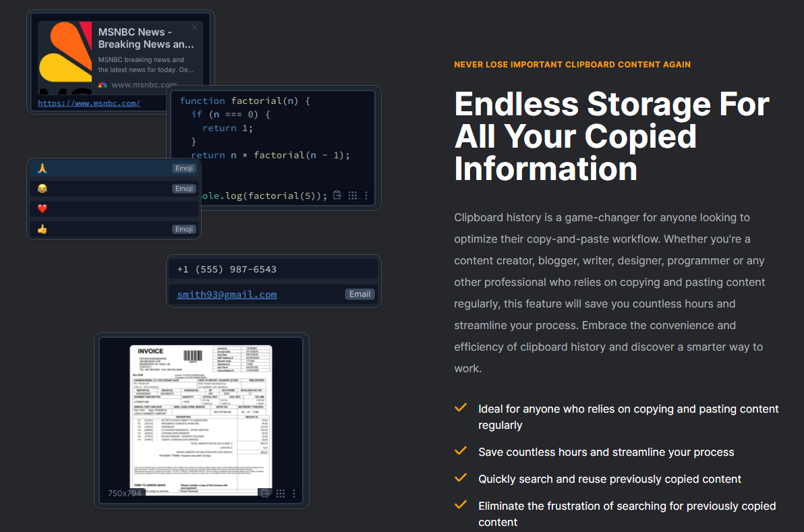
Task: Click the 'function factorial(n) {' code line
Action: click(245, 101)
